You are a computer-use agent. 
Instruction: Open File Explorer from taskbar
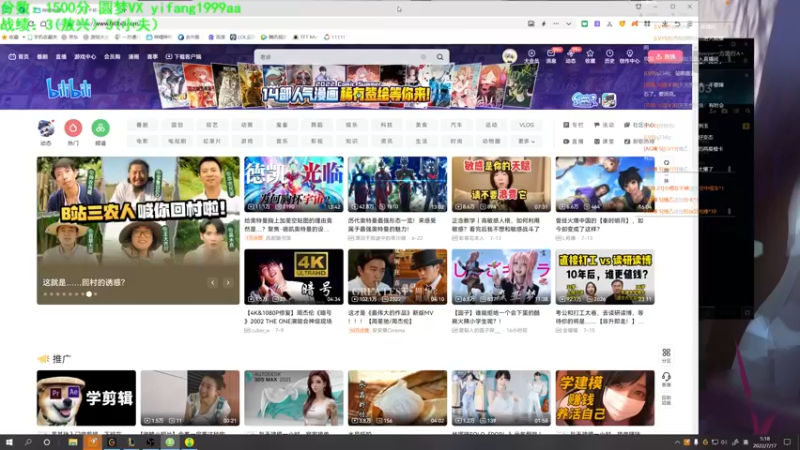(73, 442)
